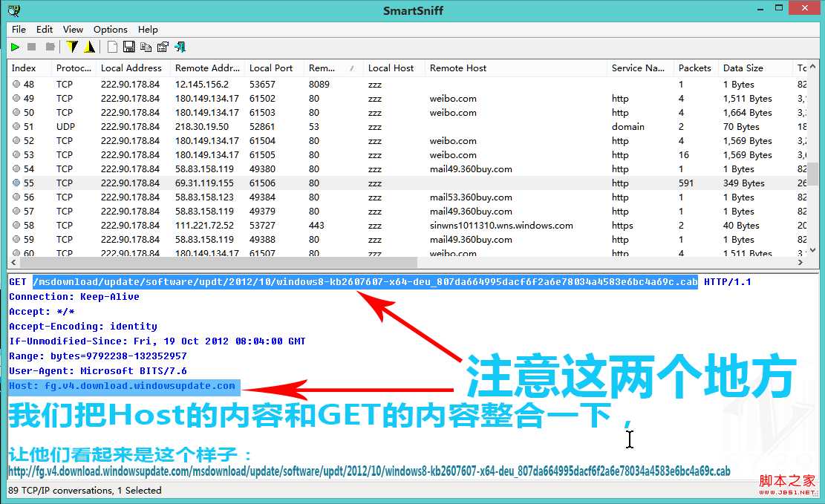Click the highlighted GET request path
This screenshot has height=504, width=825.
[x=365, y=282]
